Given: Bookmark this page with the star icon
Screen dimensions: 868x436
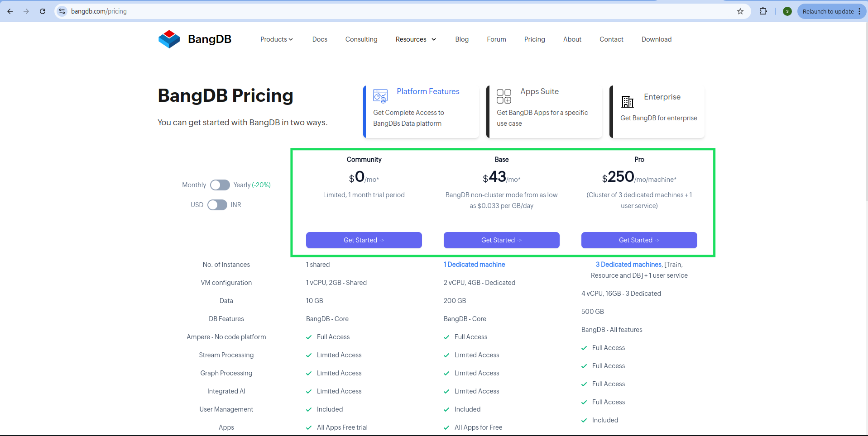Looking at the screenshot, I should [740, 11].
